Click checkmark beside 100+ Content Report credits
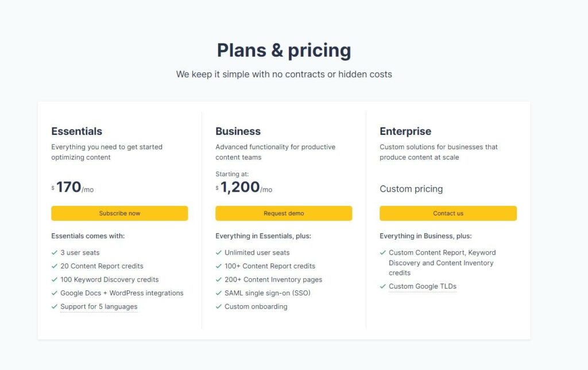This screenshot has height=370, width=588. (x=219, y=266)
